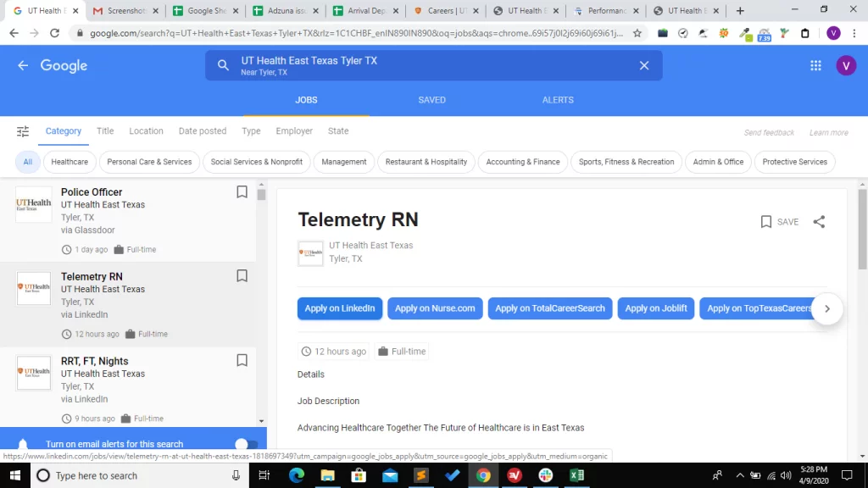Open the Type filter
Viewport: 868px width, 488px height.
click(251, 131)
